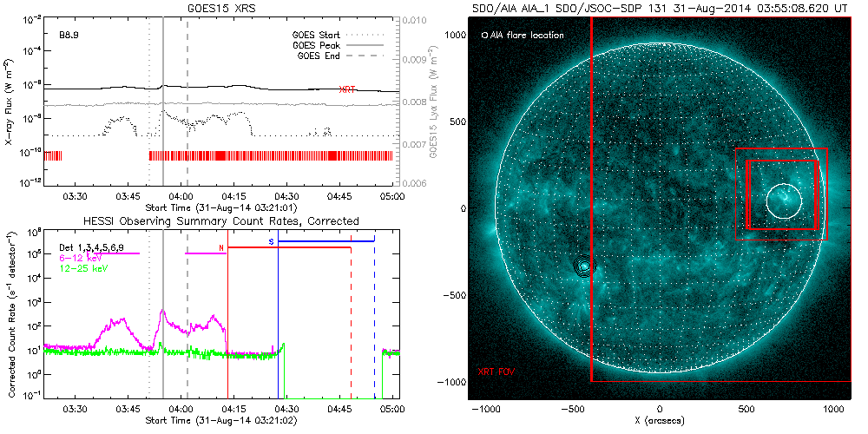Click the white AIA flare location circle on the Sun
This screenshot has width=868, height=434.
785,201
